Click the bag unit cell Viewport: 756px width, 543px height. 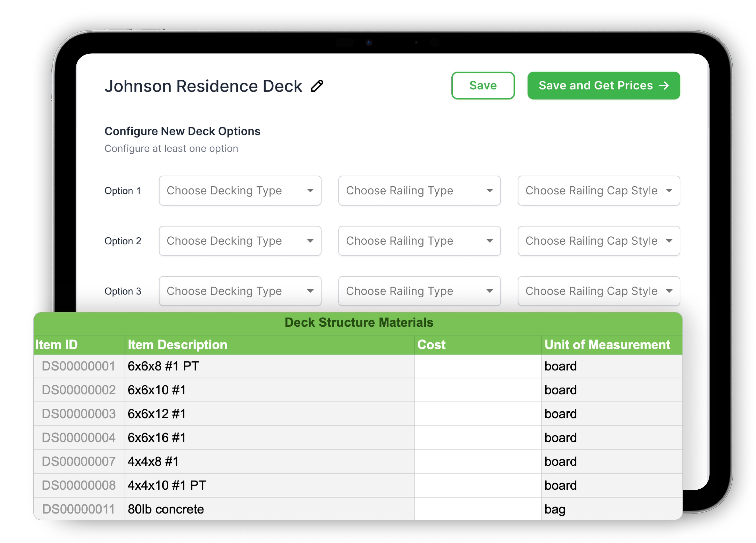[612, 509]
